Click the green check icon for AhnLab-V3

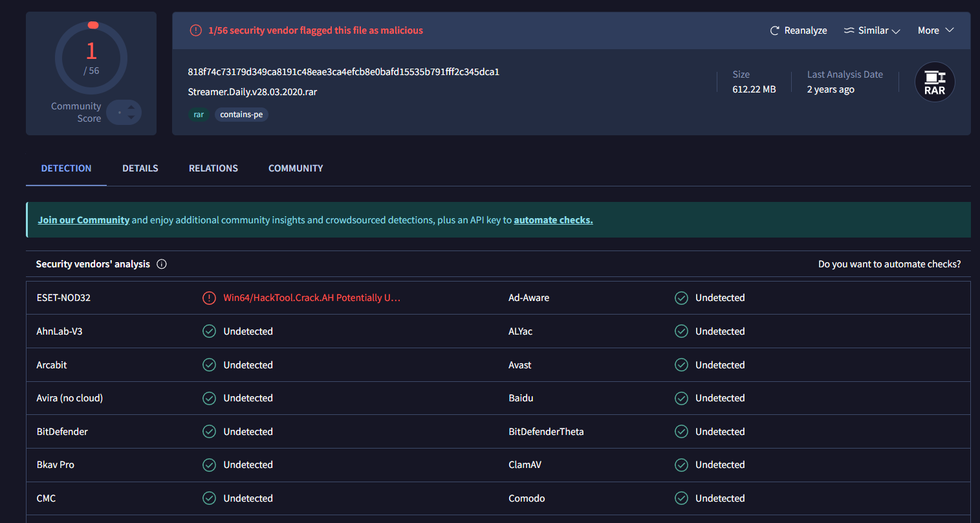click(209, 331)
